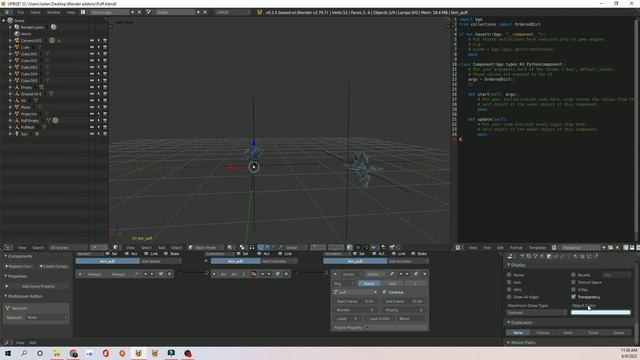This screenshot has height=360, width=640.
Task: Open the Global transform orientation dropdown
Action: (296, 247)
